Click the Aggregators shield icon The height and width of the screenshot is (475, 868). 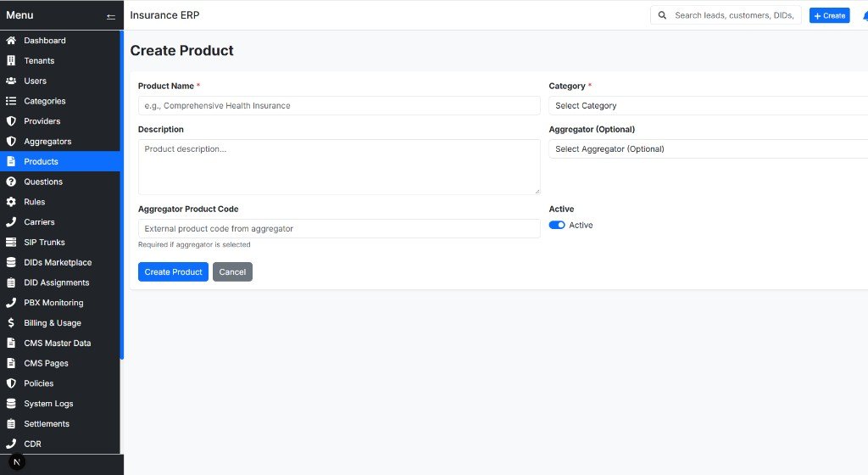click(11, 141)
